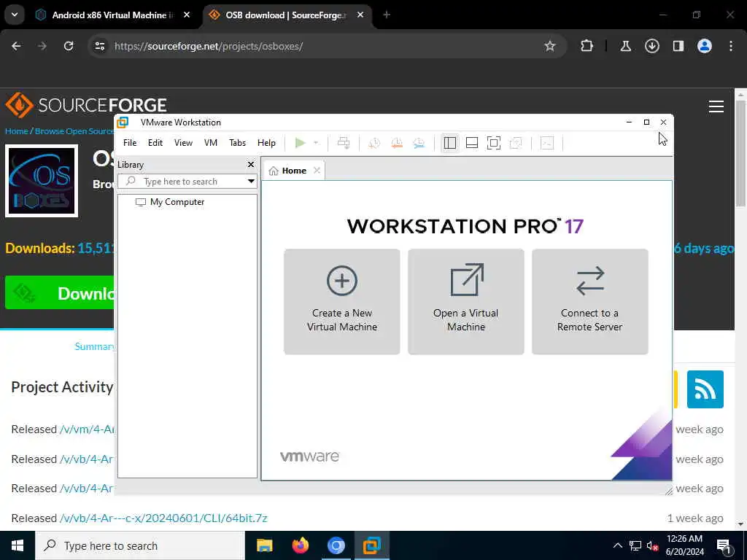Open the browser downloads icon
747x560 pixels.
651,46
